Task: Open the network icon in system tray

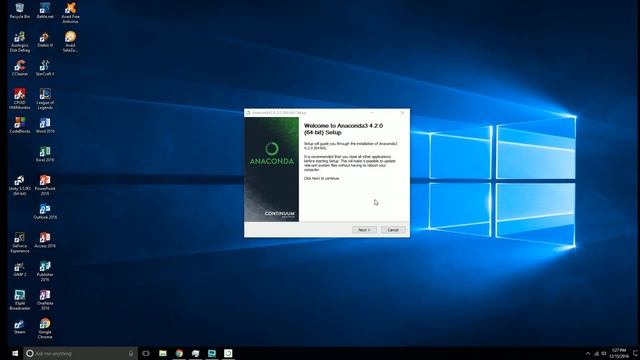Action: (x=596, y=353)
